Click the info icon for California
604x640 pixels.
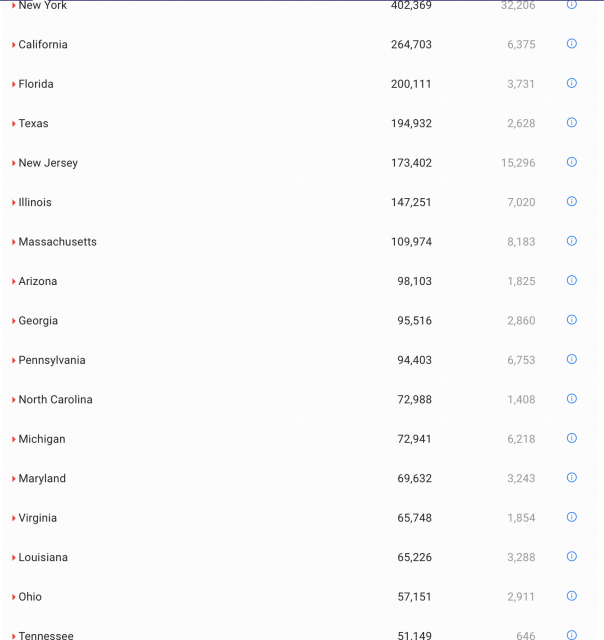coord(572,44)
